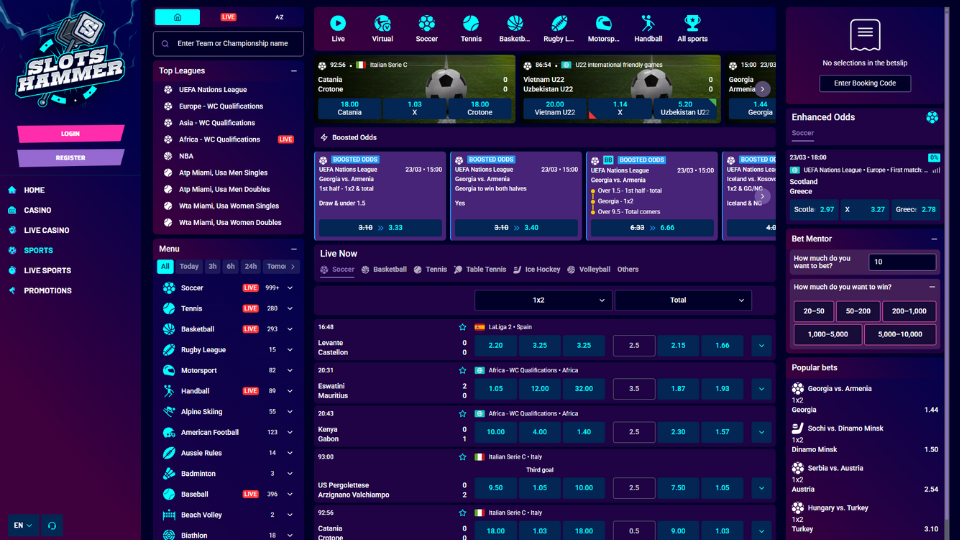Click the Home icon in left sidebar
The width and height of the screenshot is (960, 540).
point(12,190)
